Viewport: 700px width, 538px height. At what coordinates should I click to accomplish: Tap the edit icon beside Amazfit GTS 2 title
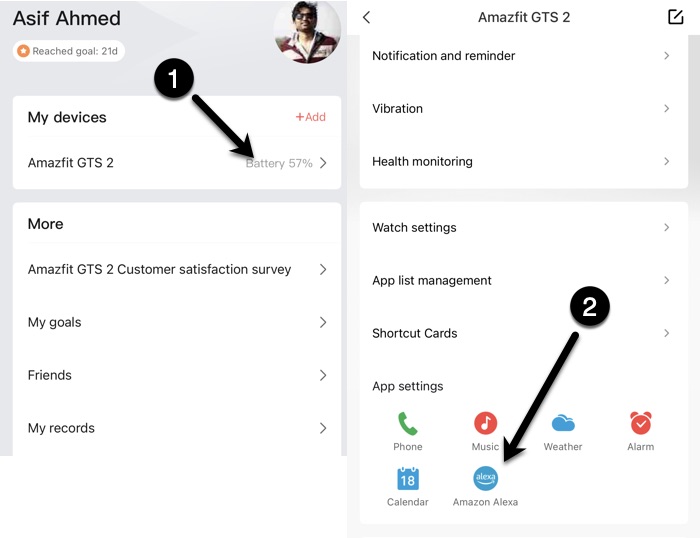[675, 17]
